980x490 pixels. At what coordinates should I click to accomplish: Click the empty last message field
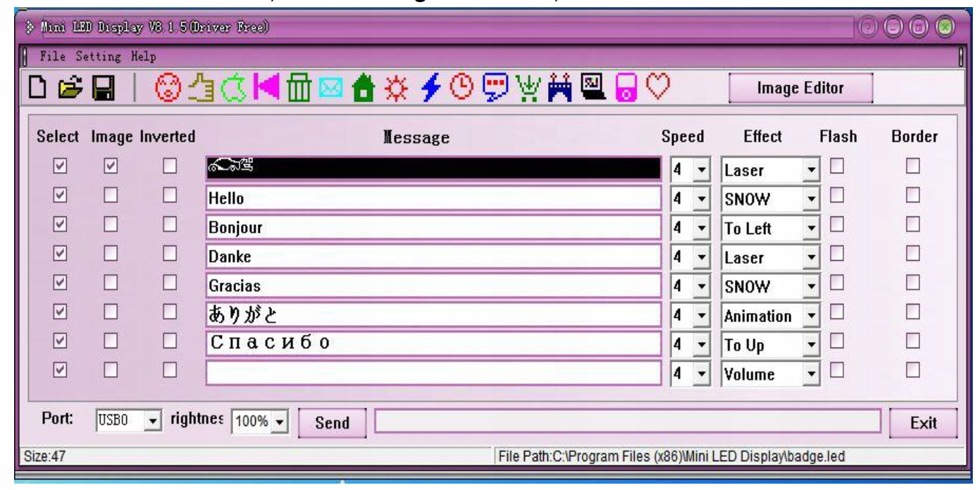point(433,374)
